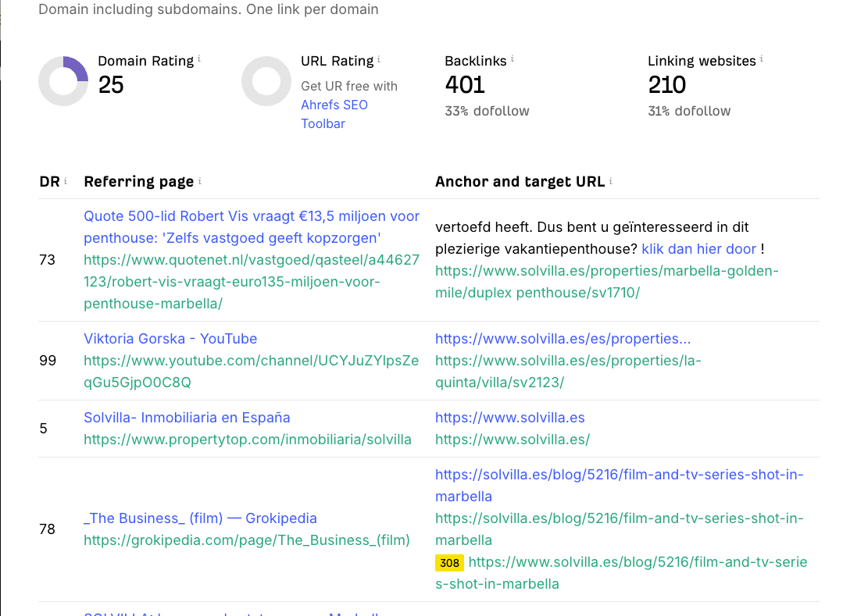The image size is (850, 616).
Task: Open the https://www.solvilla.es/ target URL
Action: [x=512, y=440]
